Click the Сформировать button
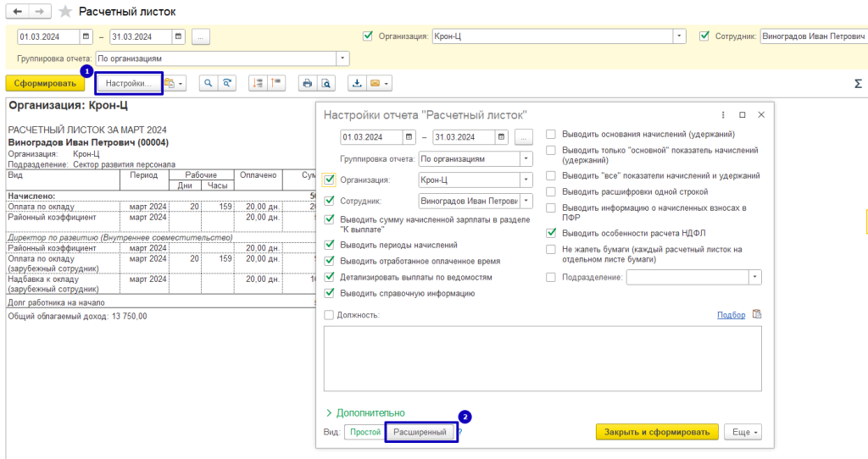This screenshot has width=868, height=459. coord(46,84)
